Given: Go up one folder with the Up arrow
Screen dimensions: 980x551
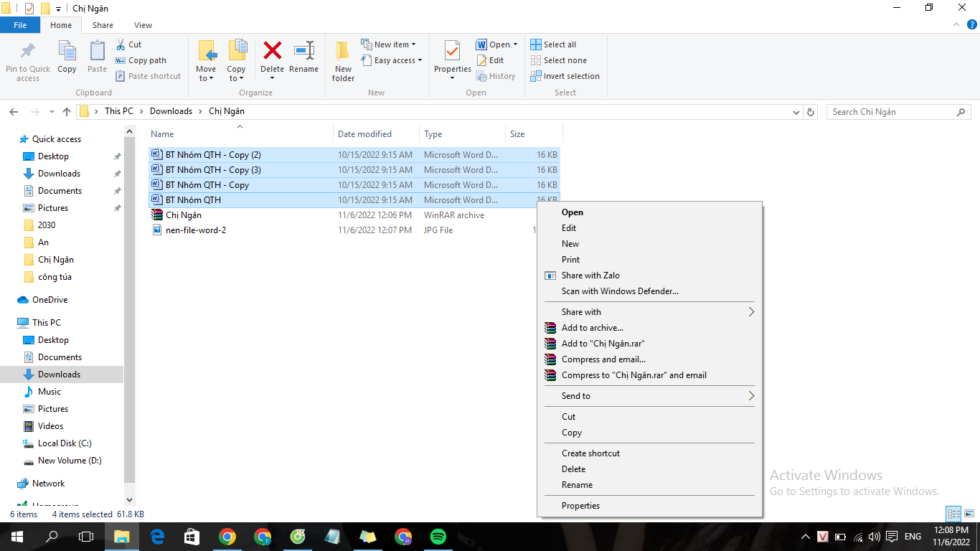Looking at the screenshot, I should click(67, 112).
